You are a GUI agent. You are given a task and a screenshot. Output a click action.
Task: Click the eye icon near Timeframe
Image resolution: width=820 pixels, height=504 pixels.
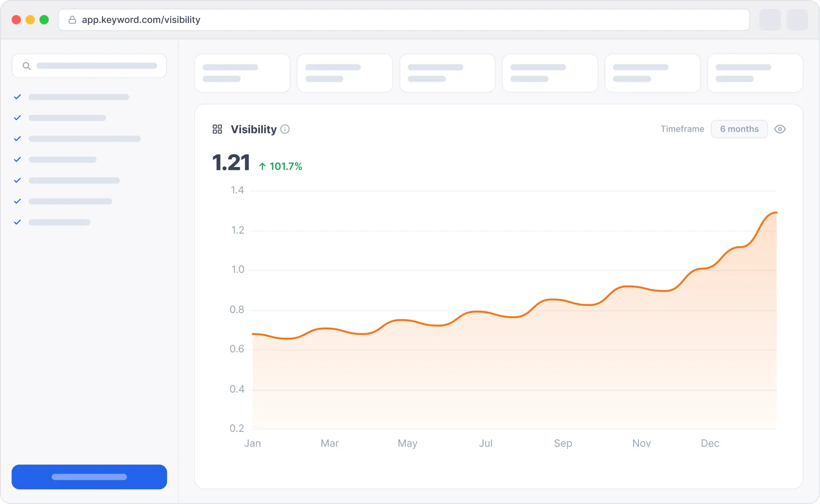(780, 129)
